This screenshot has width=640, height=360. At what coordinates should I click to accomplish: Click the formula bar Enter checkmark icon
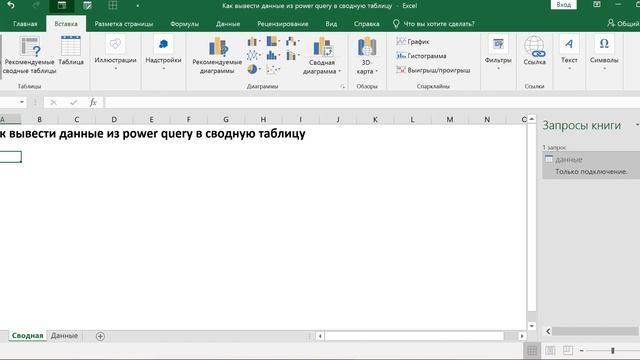(73, 102)
